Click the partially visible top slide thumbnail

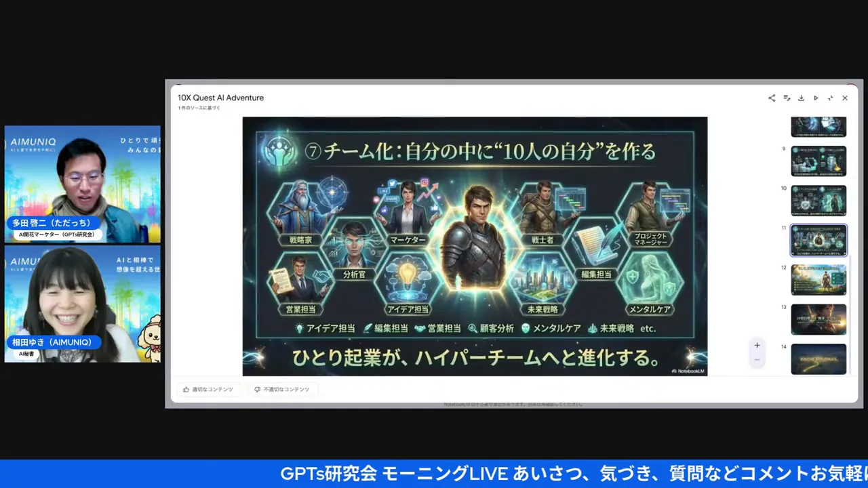click(818, 127)
